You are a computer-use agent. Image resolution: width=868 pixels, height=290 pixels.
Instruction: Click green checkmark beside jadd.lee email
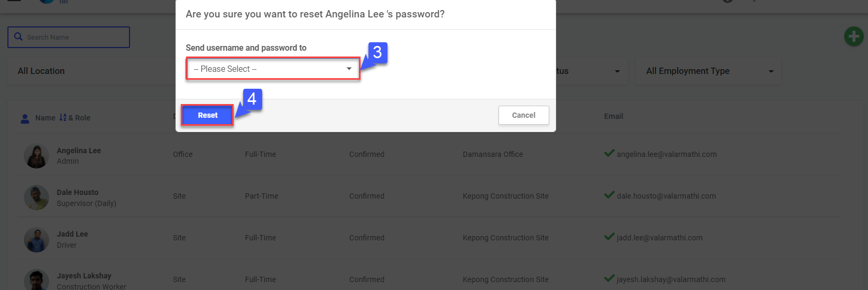(609, 237)
